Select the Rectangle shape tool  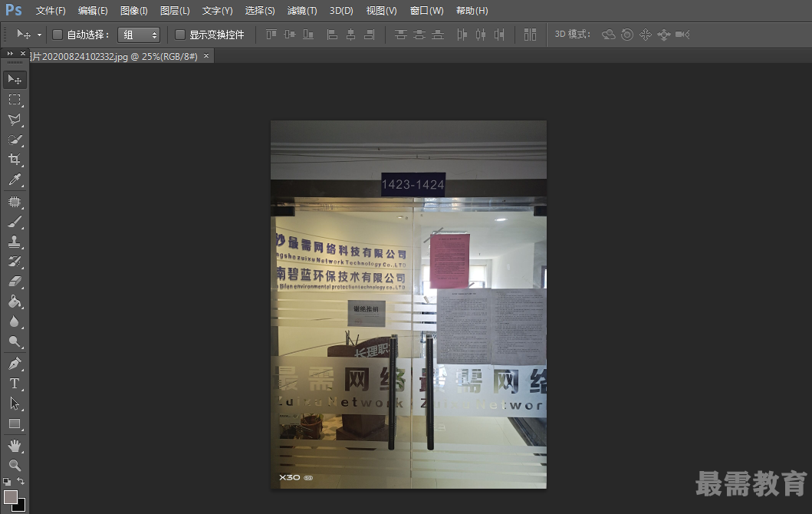pos(15,423)
